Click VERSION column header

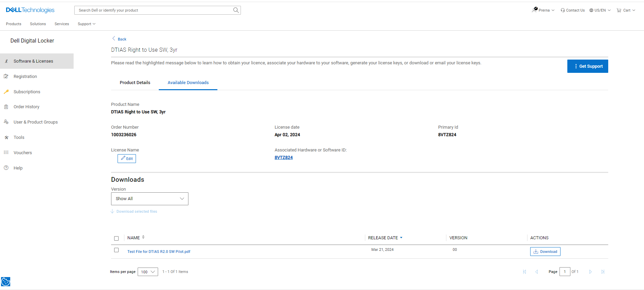coord(458,238)
